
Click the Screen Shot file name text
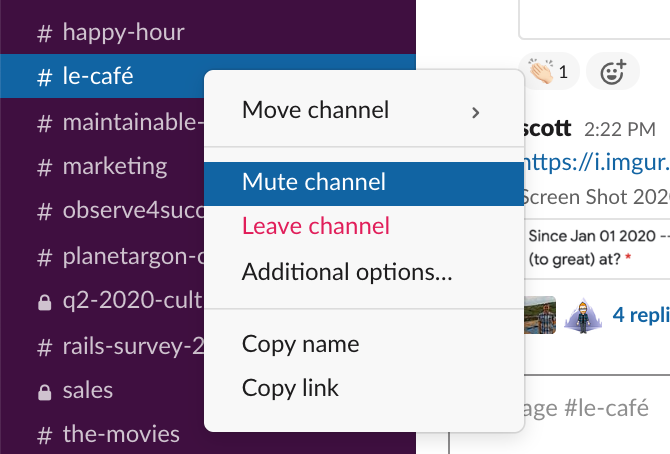[597, 198]
